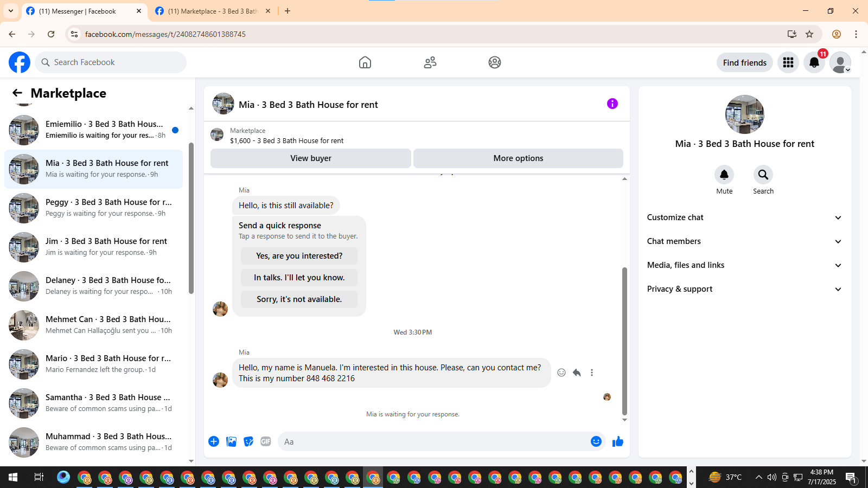Click the View buyer button

(311, 158)
